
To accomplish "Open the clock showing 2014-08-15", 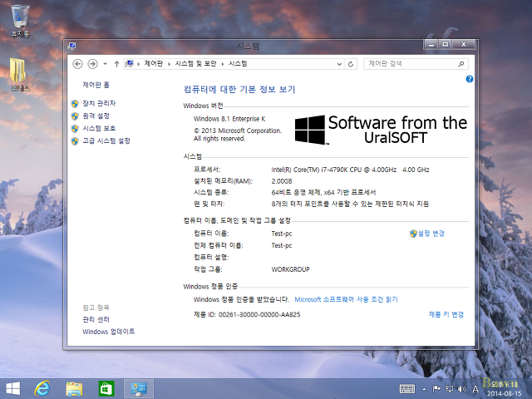I will [x=505, y=389].
